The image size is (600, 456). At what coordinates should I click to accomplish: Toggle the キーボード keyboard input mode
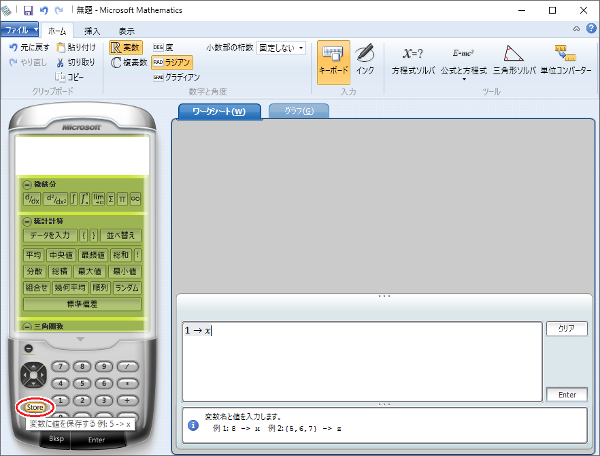(333, 62)
